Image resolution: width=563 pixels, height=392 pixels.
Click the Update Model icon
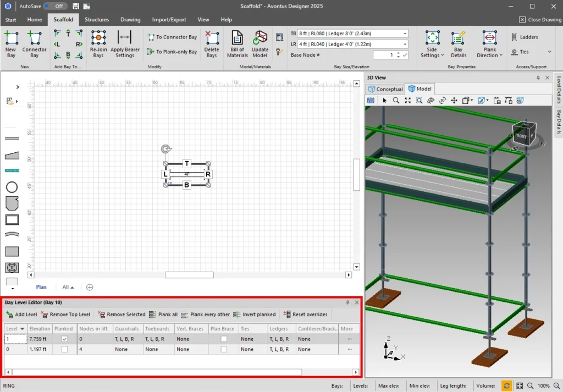coord(260,44)
